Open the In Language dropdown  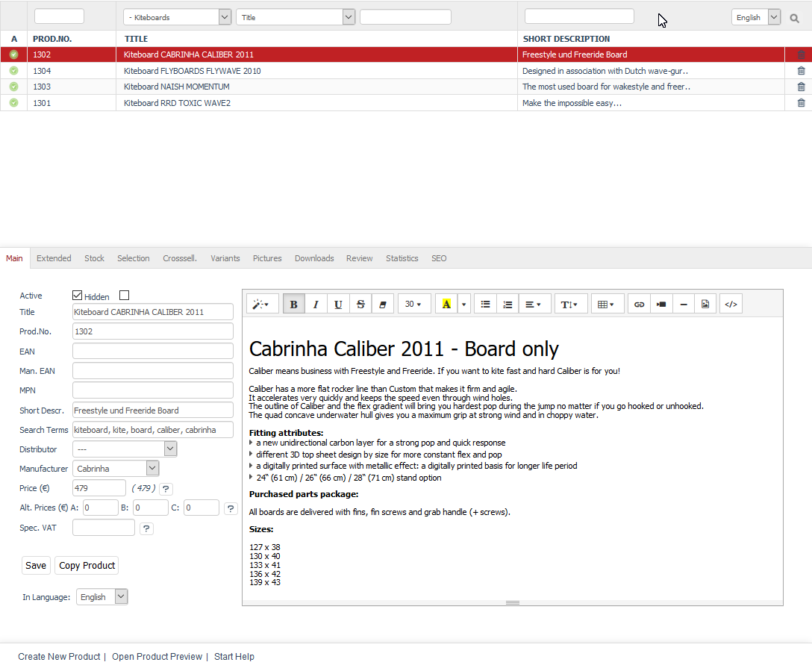[x=102, y=596]
